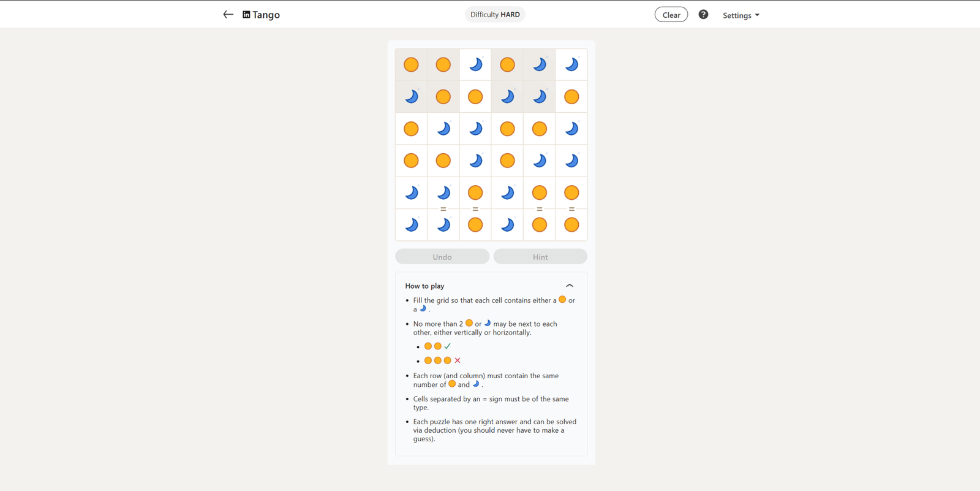
Task: Click the moon in bottom row, first column
Action: click(x=411, y=225)
